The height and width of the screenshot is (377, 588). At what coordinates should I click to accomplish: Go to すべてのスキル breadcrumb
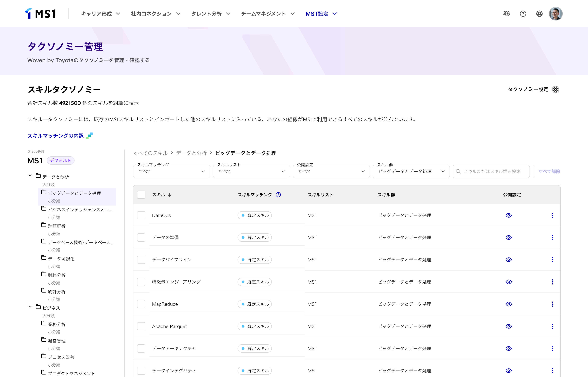pyautogui.click(x=150, y=153)
